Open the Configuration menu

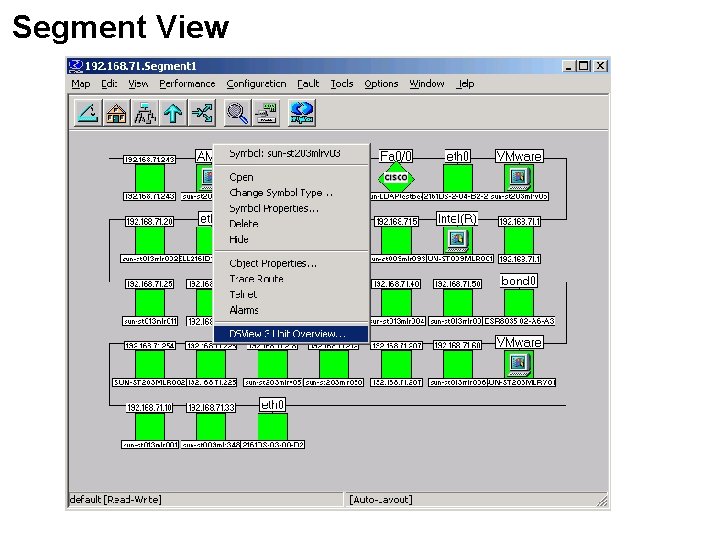256,84
